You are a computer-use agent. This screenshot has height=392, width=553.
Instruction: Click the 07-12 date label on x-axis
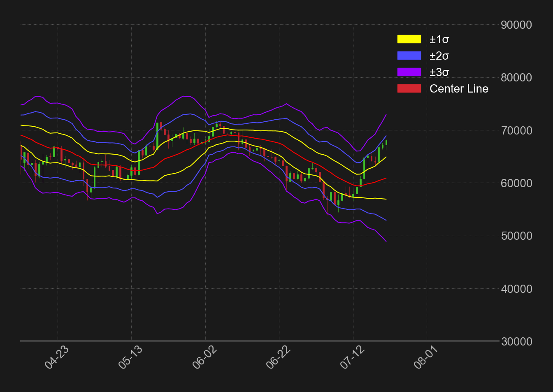(352, 357)
